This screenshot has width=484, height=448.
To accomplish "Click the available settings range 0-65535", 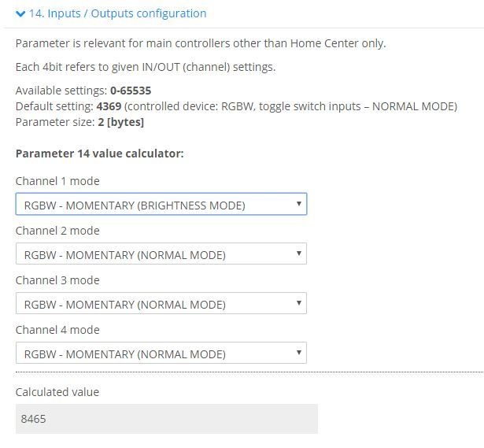I will [x=131, y=91].
